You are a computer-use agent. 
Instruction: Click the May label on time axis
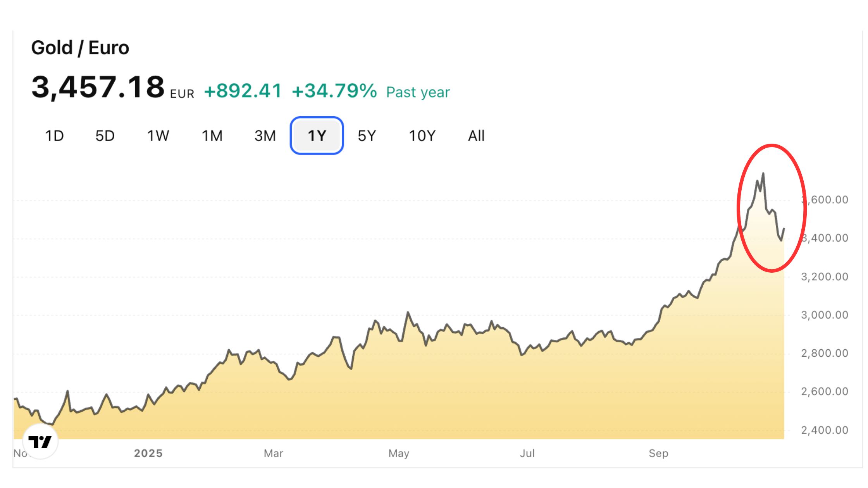coord(399,453)
